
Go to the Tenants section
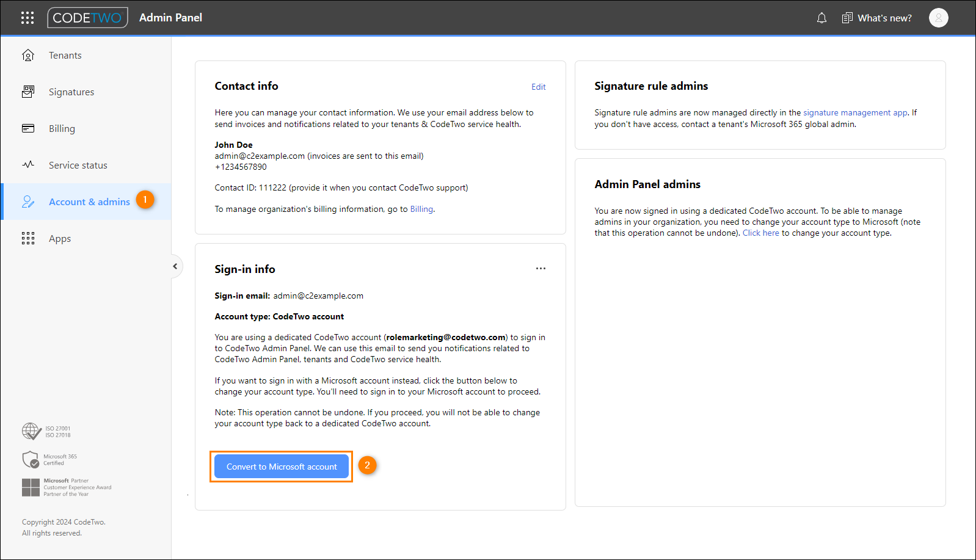pyautogui.click(x=86, y=55)
